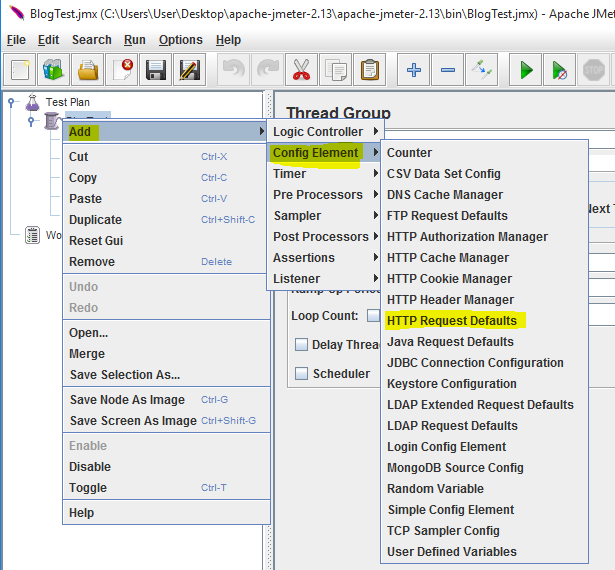The height and width of the screenshot is (570, 615).
Task: Select HTTP Header Manager entry
Action: (484, 300)
